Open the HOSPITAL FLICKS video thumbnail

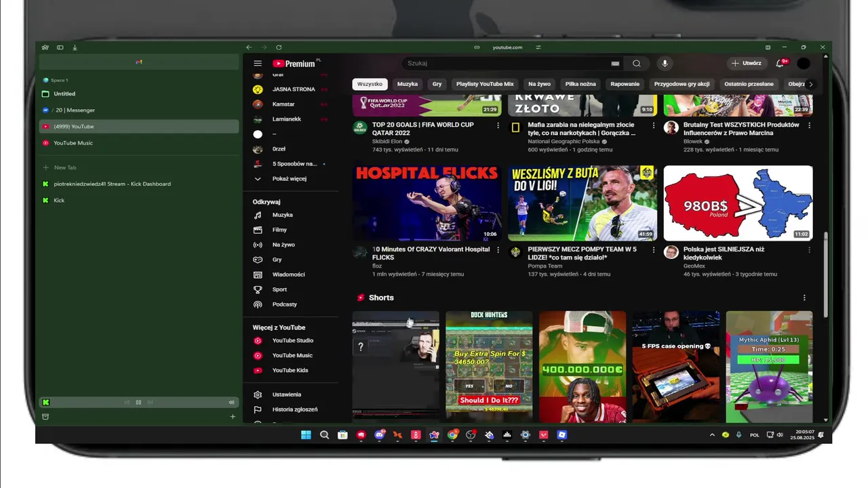427,203
